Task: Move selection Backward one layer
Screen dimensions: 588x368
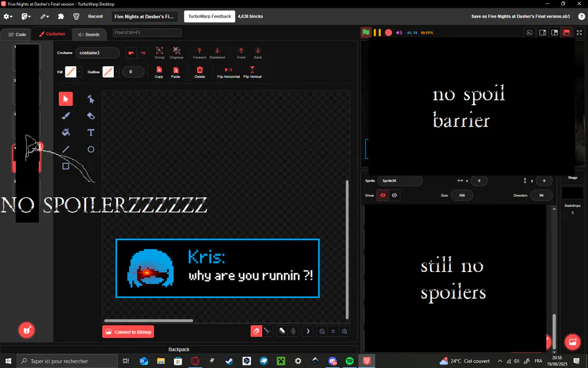Action: (217, 53)
